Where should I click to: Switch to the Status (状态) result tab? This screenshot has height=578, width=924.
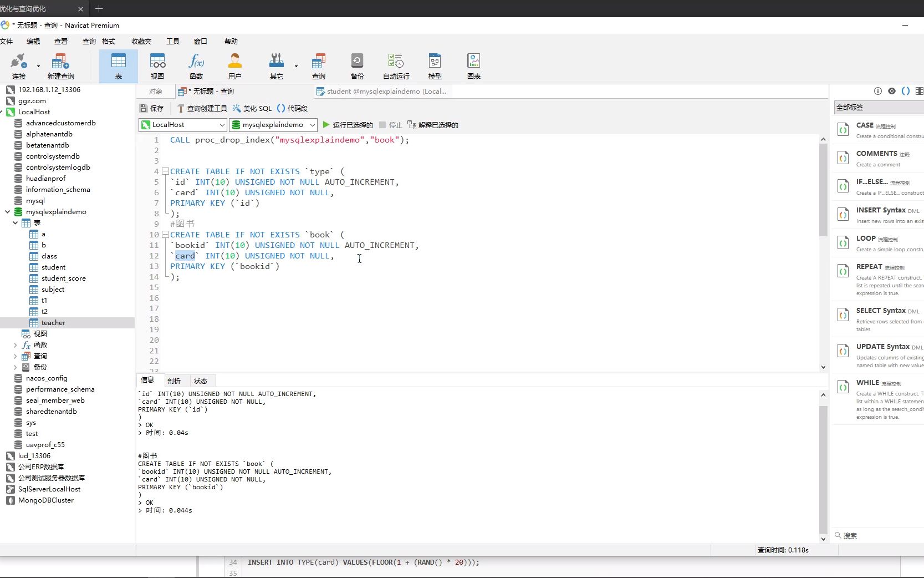[201, 381]
